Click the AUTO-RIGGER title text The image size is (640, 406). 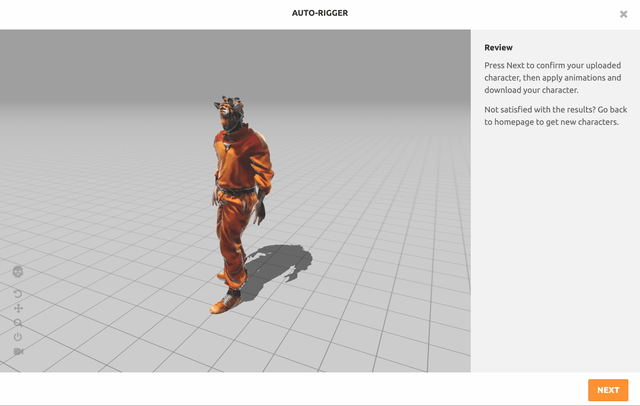click(x=319, y=13)
